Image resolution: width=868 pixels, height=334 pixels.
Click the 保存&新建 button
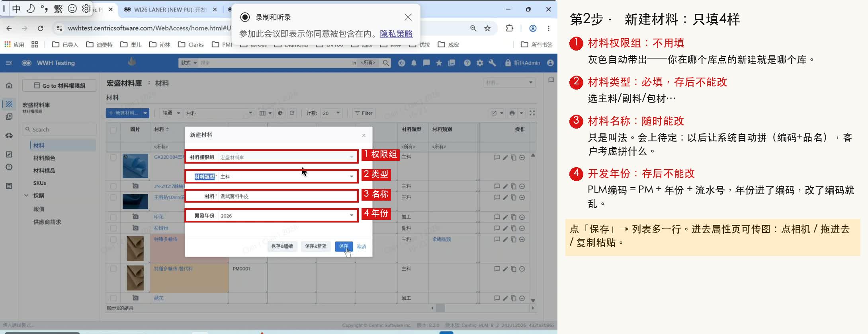[316, 246]
